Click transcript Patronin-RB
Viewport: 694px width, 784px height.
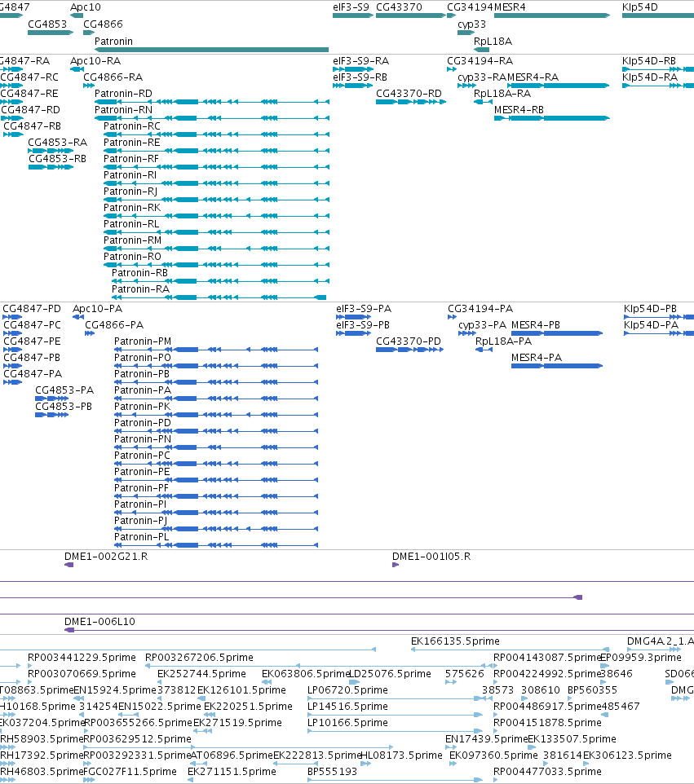click(139, 273)
